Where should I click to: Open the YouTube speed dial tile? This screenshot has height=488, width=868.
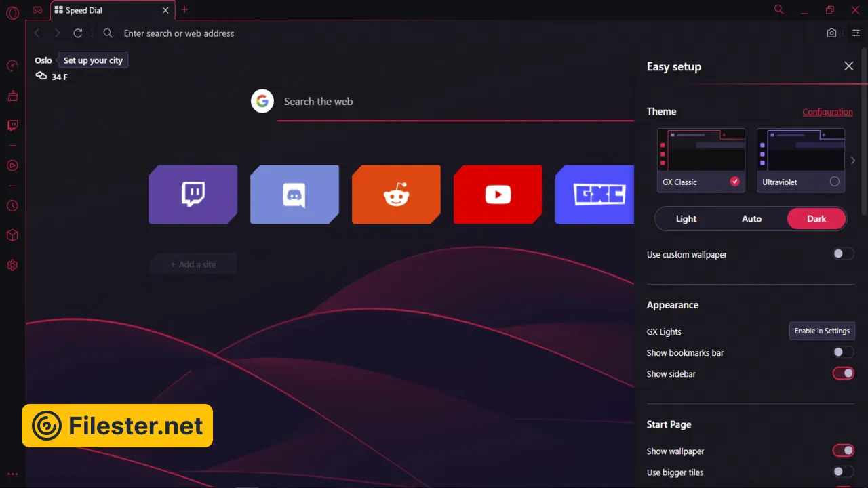498,195
